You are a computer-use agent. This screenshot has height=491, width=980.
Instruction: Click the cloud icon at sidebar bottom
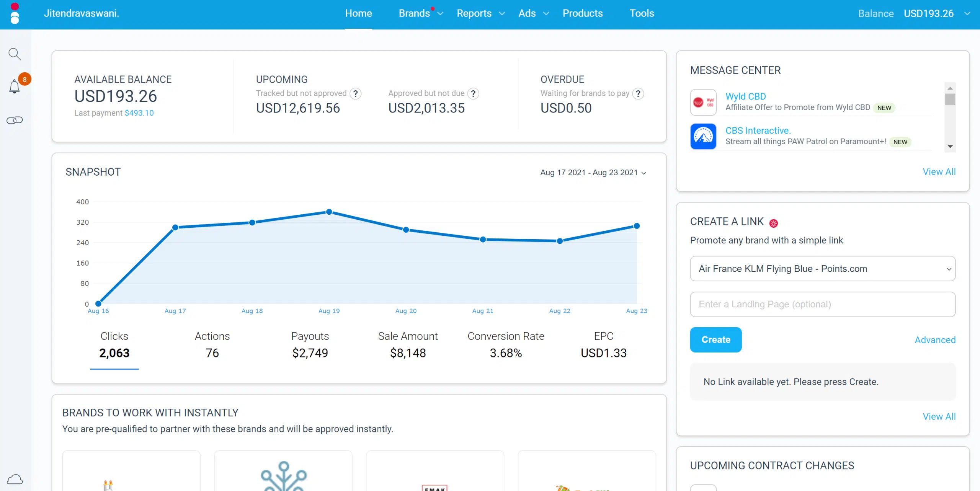click(x=15, y=479)
